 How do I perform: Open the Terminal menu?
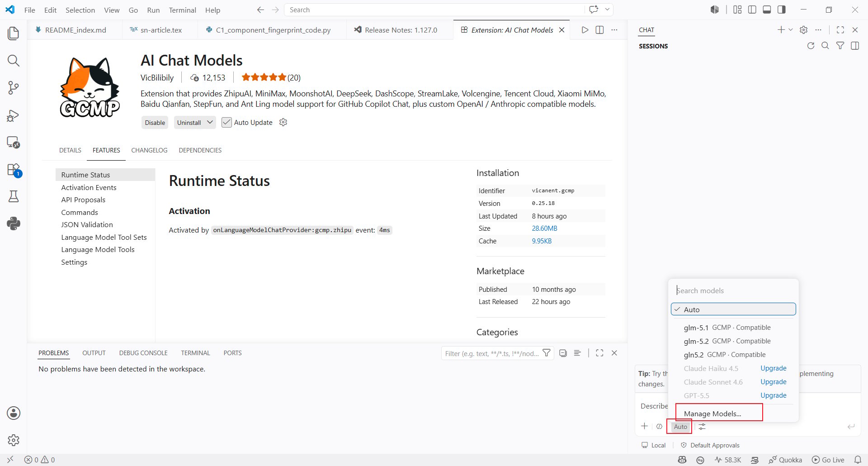[182, 10]
